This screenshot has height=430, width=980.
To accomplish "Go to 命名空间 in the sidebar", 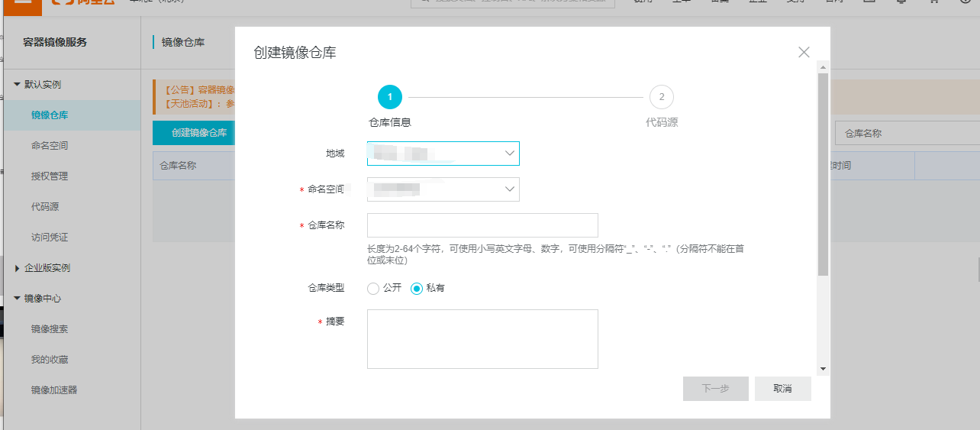I will pos(50,146).
